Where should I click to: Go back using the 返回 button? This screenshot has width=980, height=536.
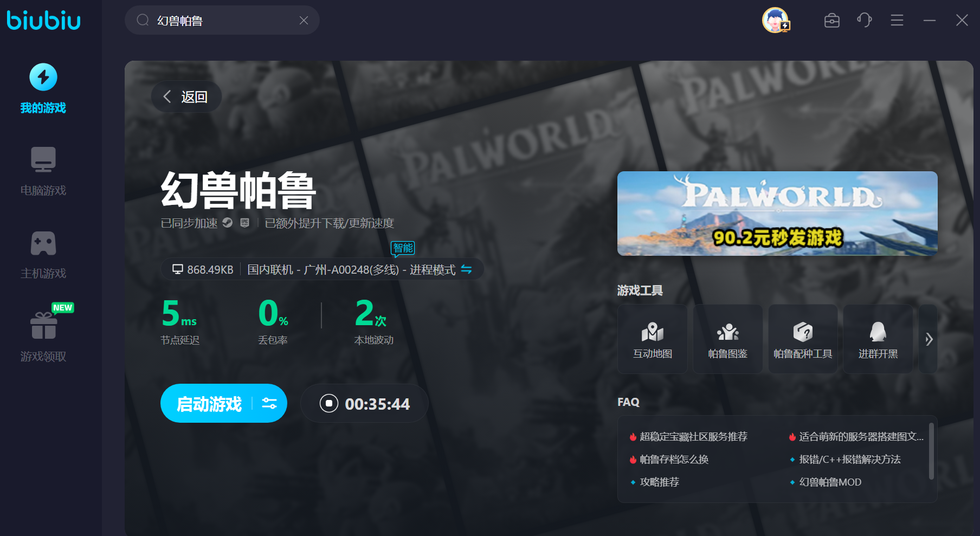186,97
